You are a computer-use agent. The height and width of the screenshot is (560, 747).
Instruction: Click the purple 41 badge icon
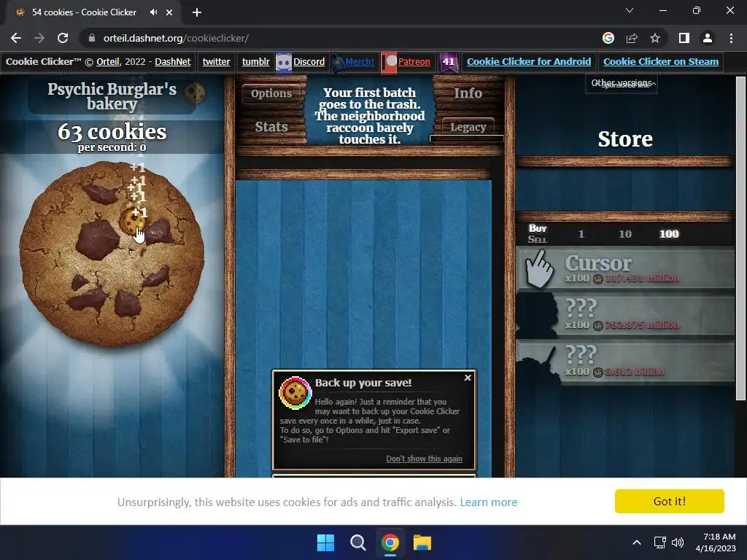click(449, 63)
